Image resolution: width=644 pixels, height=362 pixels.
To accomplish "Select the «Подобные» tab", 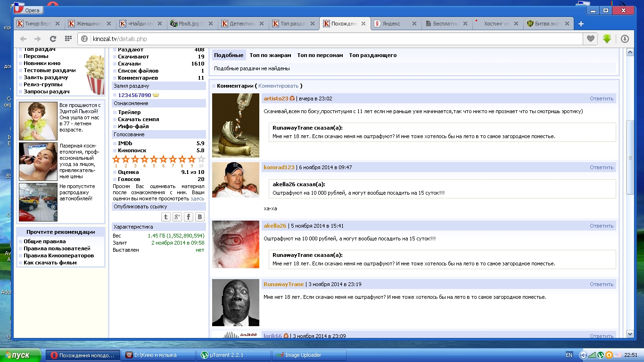I will [x=229, y=55].
